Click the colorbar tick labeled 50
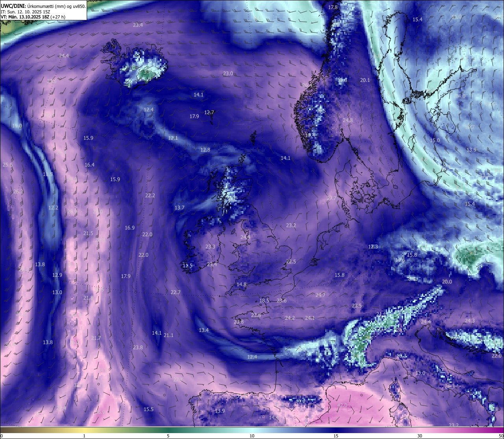Screen dimensions: 504x439 (x=500, y=436)
